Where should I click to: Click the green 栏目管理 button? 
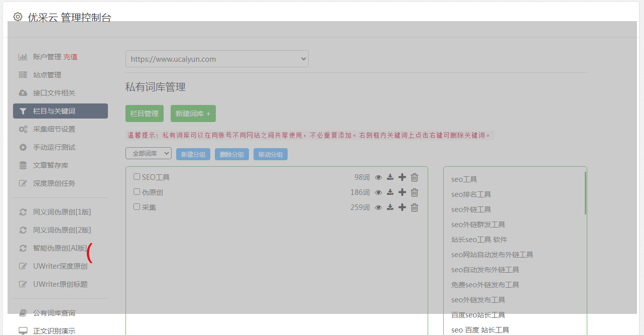click(x=145, y=114)
